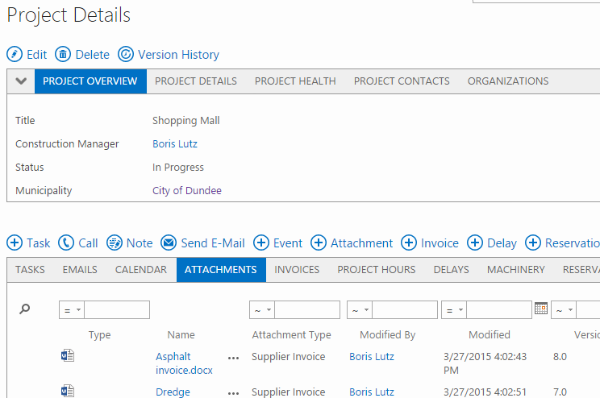The image size is (600, 398).
Task: Click the Modified date filter field
Action: click(x=499, y=310)
